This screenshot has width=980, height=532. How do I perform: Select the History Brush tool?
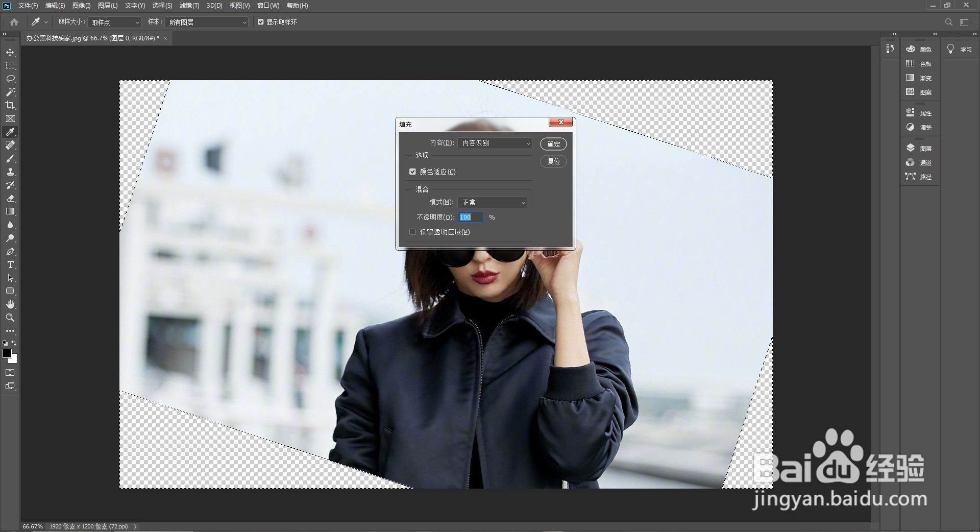click(10, 185)
